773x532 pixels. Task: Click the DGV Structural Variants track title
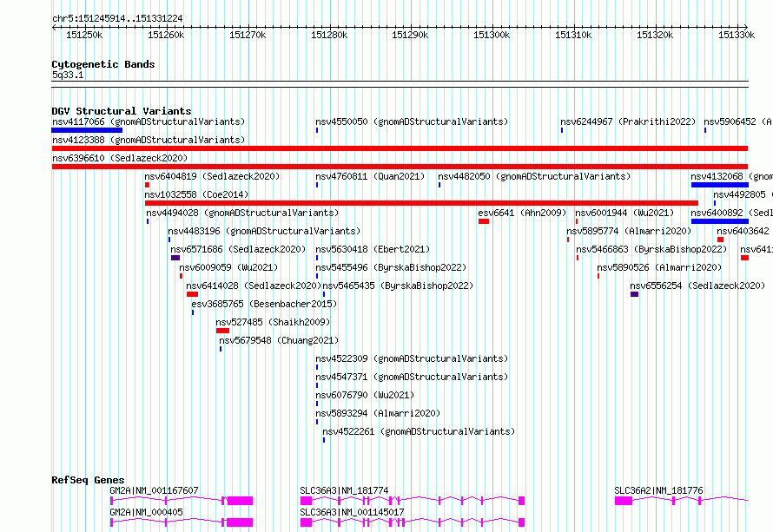coord(122,111)
